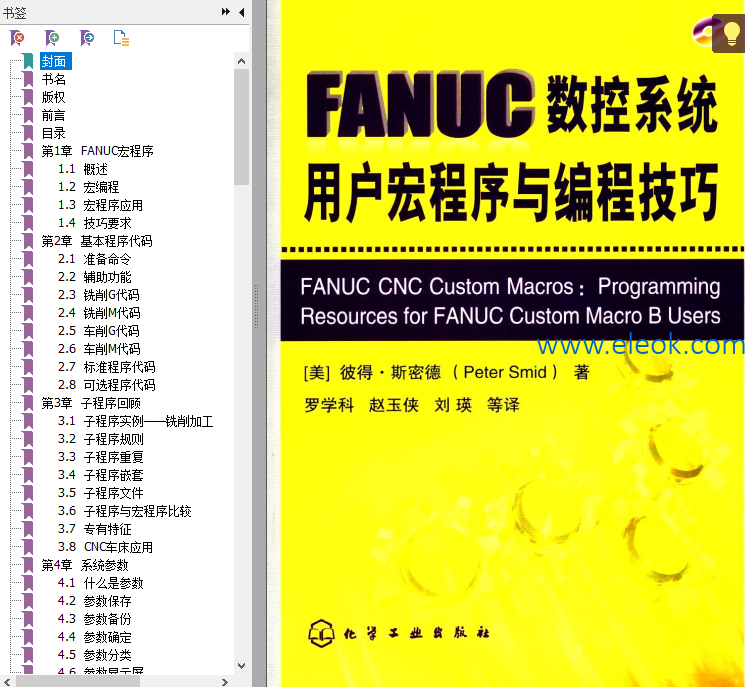This screenshot has height=687, width=745.
Task: Click the bookmarks vertical scrollbar thumb
Action: [241, 127]
